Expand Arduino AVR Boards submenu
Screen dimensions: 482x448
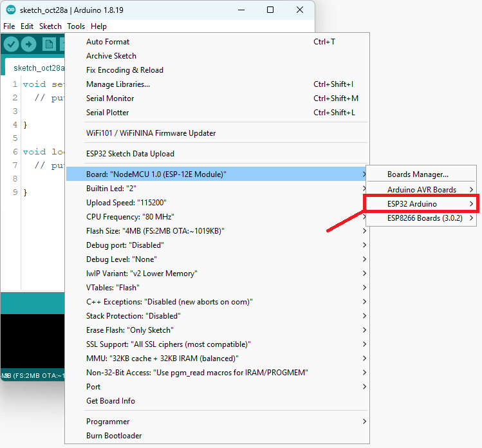click(x=421, y=189)
